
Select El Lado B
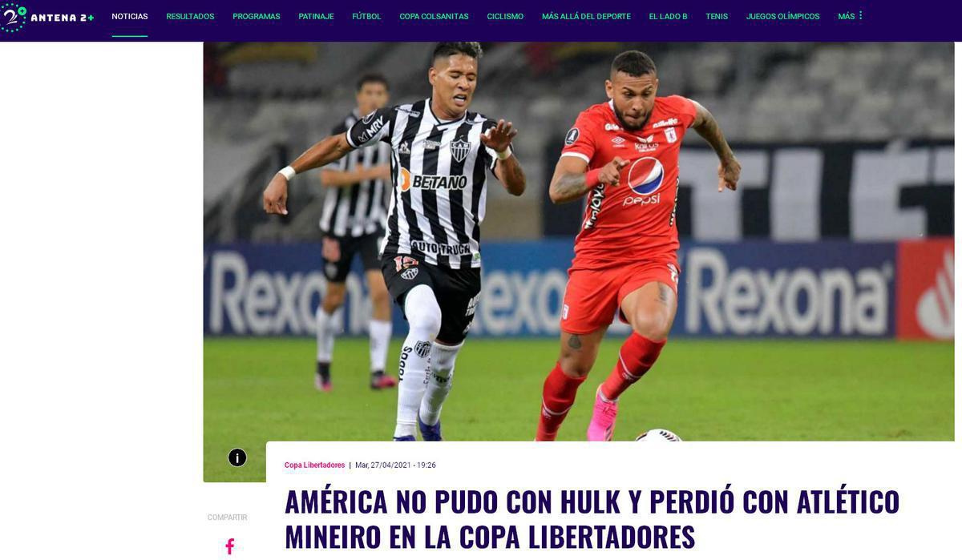(668, 16)
